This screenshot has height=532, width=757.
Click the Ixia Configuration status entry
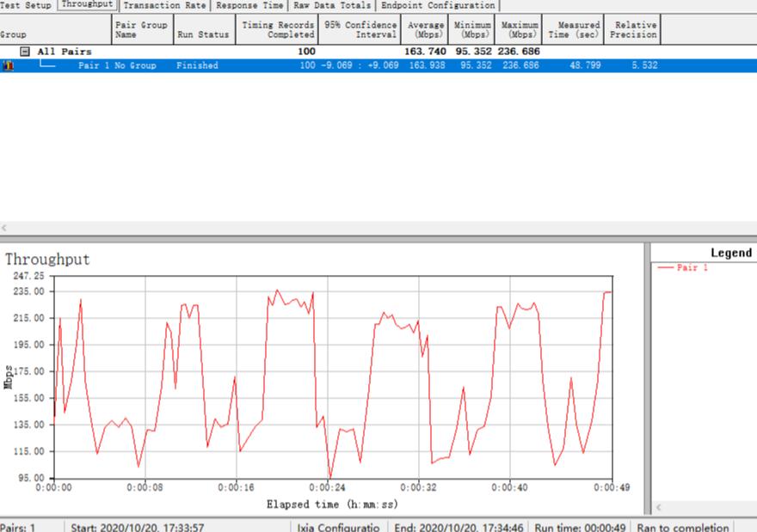(338, 527)
